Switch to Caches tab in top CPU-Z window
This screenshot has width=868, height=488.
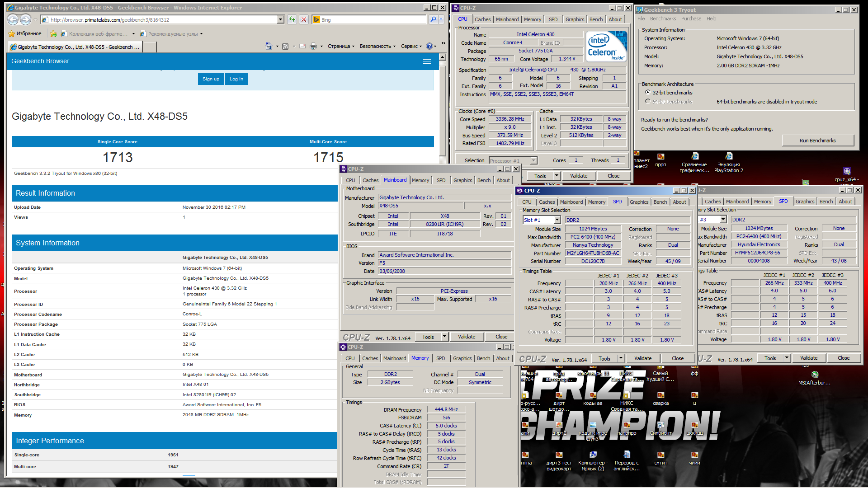click(482, 19)
